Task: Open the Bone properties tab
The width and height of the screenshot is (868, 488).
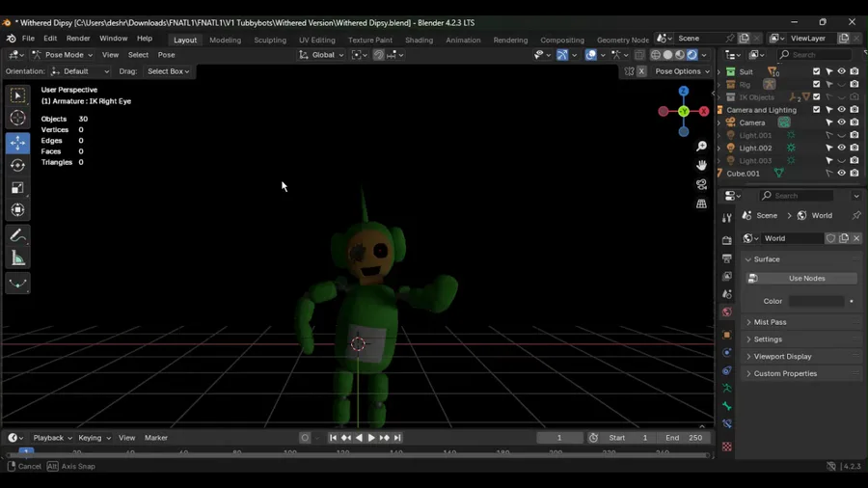Action: tap(727, 406)
